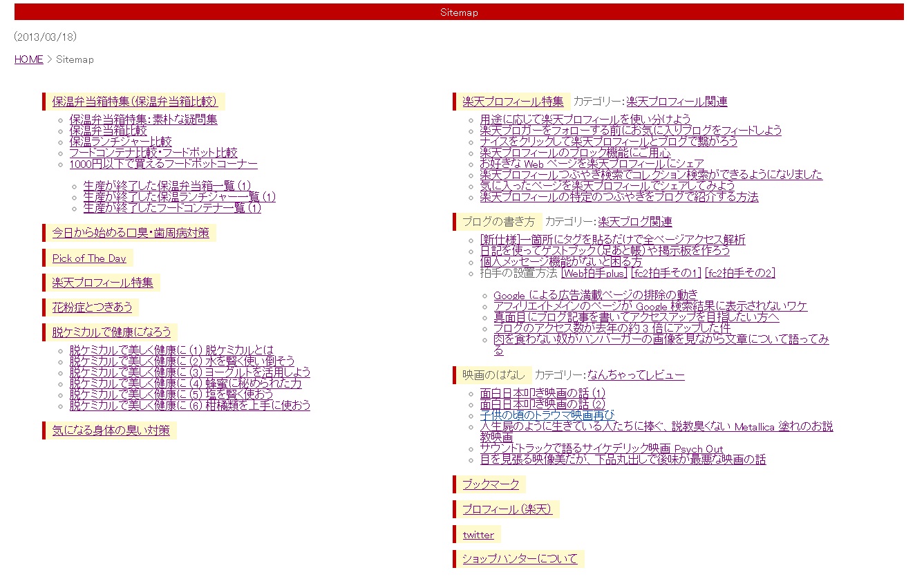Open 保温弁当箱特集(保温弁当箱比較) section heading
This screenshot has height=588, width=915.
point(135,102)
